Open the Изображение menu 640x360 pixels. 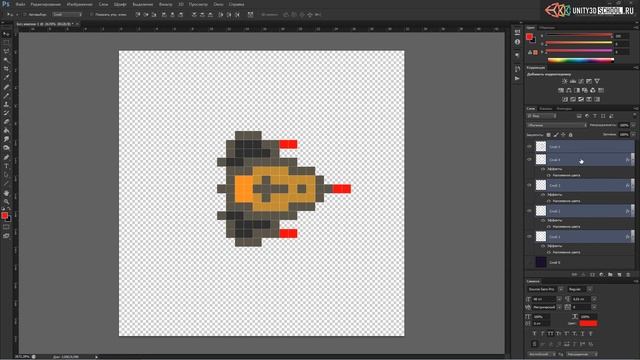80,4
